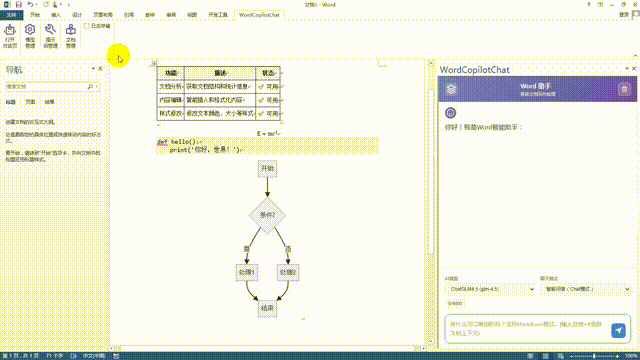
Task: Click the table move handle above the table
Action: [153, 63]
